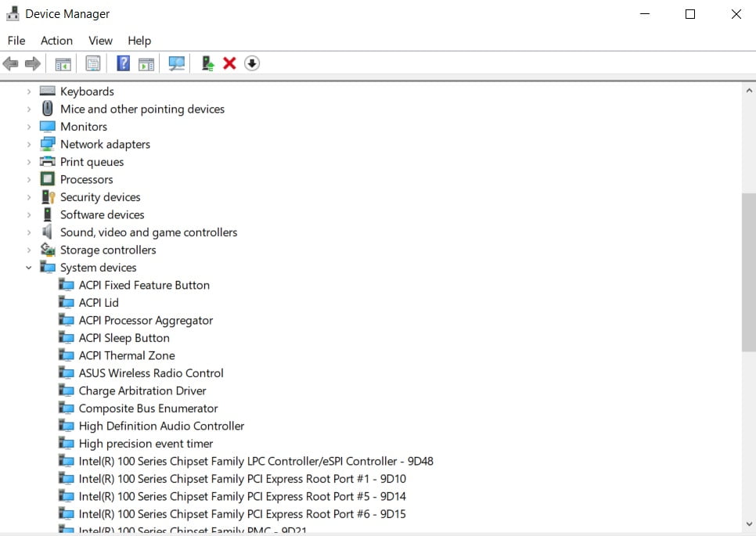The image size is (756, 536).
Task: Expand Sound, video and game controllers
Action: [29, 232]
